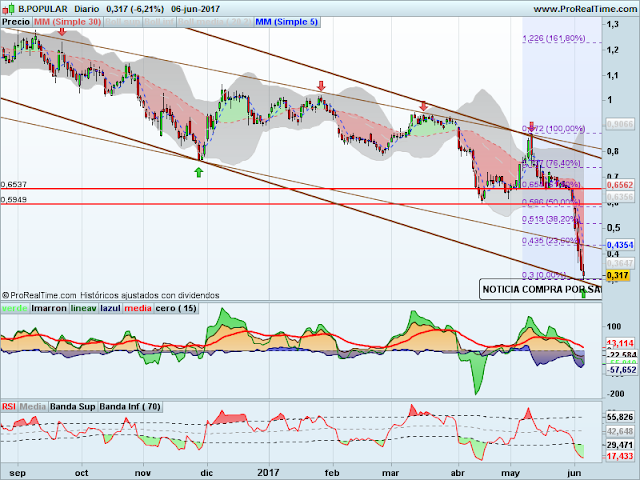
Task: Click the Banda Sup label
Action: (x=73, y=407)
